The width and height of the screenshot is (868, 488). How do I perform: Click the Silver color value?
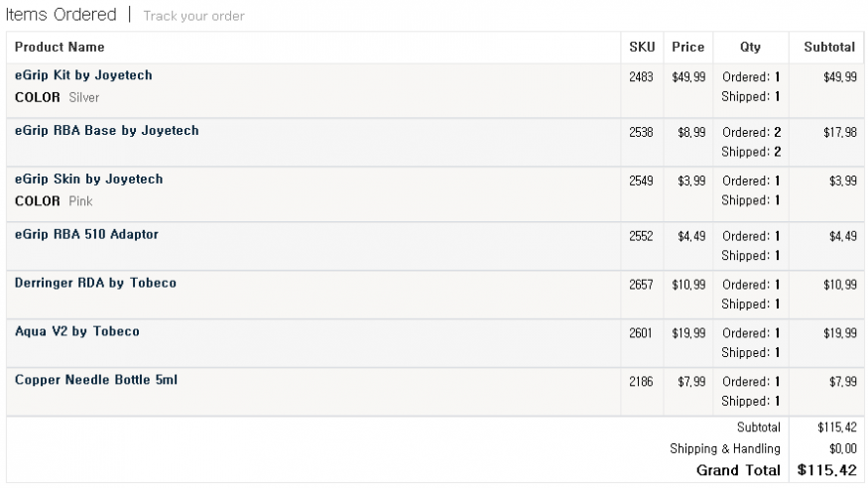click(x=84, y=97)
